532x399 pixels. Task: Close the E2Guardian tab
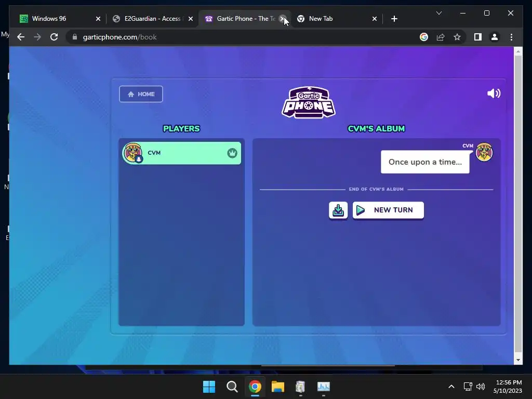point(191,19)
